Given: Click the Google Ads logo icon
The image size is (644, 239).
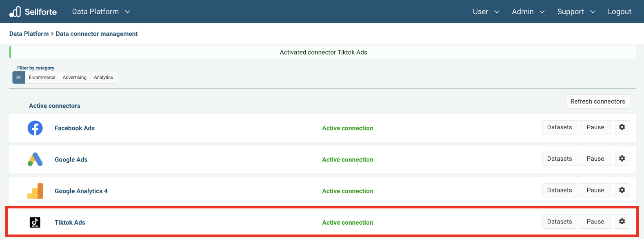Looking at the screenshot, I should (35, 159).
